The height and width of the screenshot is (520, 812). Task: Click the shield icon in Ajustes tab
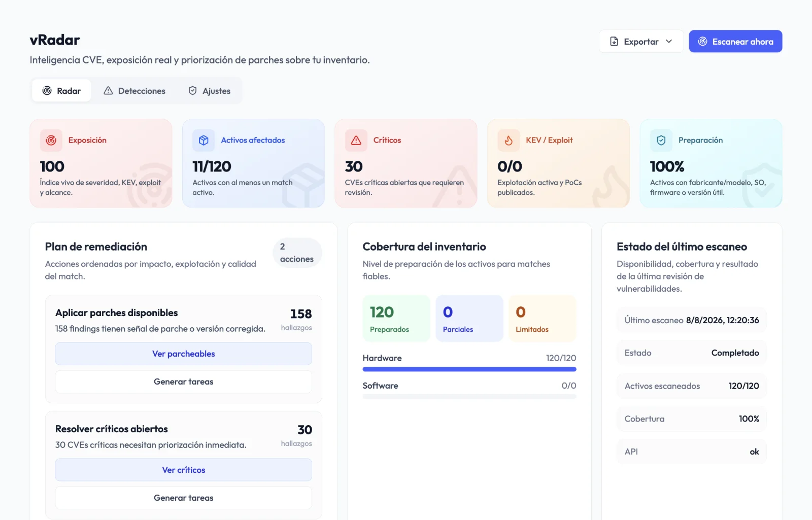pyautogui.click(x=193, y=91)
